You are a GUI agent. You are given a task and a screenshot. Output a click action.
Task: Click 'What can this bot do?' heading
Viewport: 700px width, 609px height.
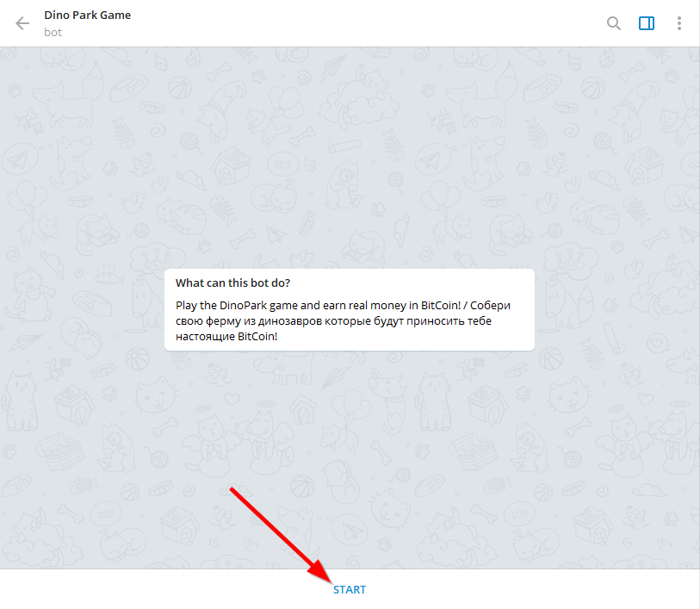232,283
